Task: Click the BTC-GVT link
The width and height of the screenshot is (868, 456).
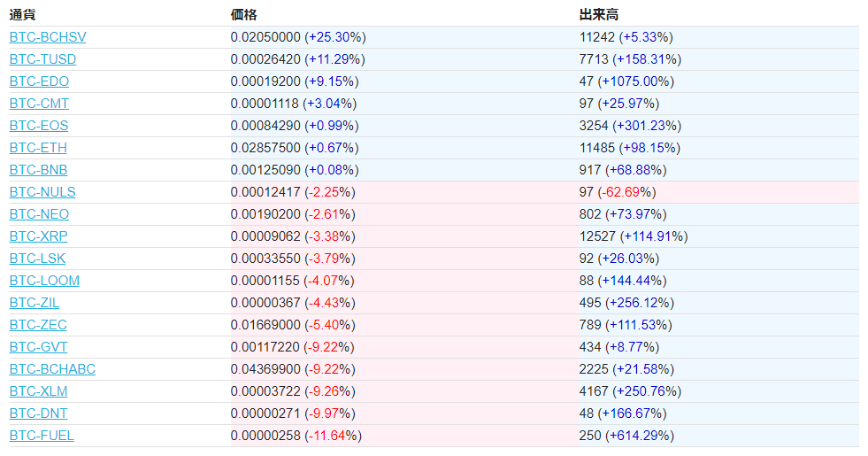Action: click(x=38, y=347)
